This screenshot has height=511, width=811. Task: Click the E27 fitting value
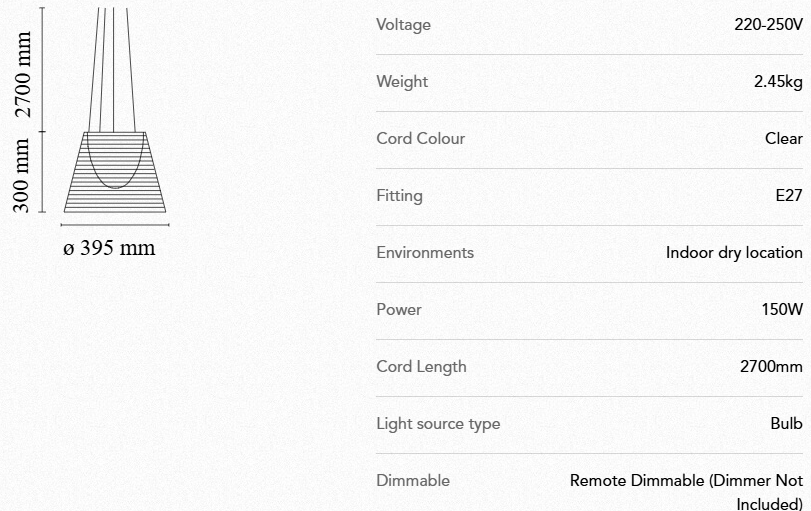pyautogui.click(x=788, y=196)
